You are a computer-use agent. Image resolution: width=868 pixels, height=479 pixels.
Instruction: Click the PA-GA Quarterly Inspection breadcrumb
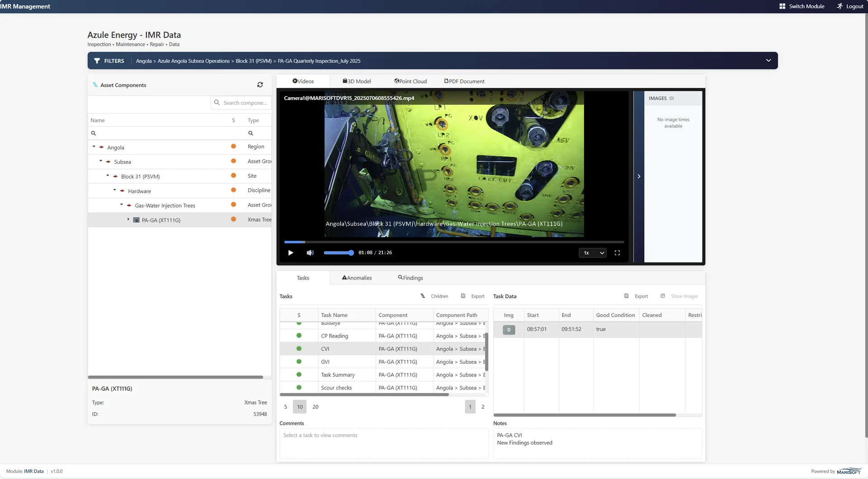click(x=319, y=61)
